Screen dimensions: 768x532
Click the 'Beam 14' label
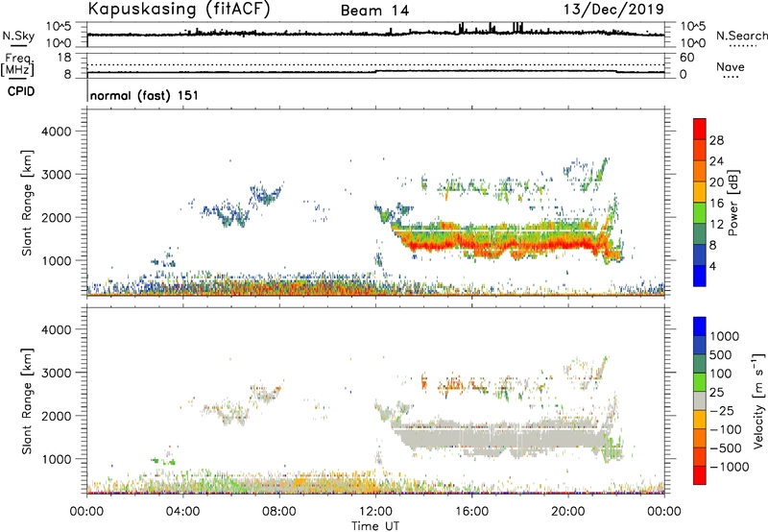point(374,11)
